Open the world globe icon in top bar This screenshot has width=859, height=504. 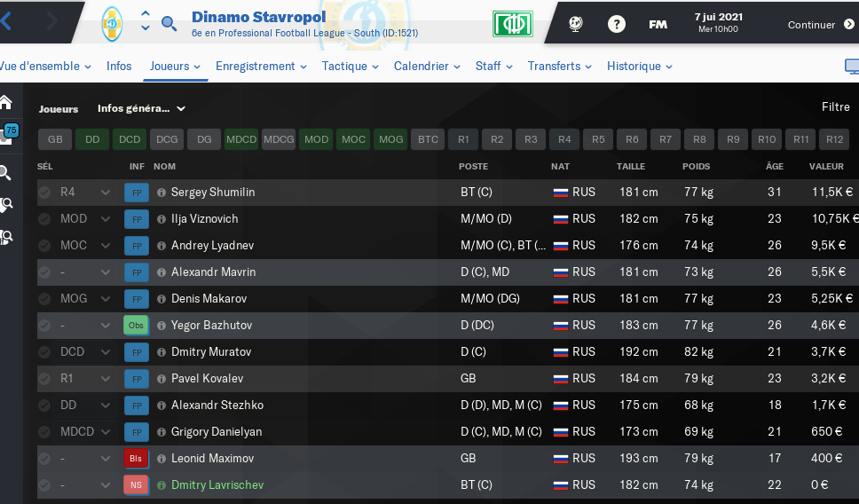coord(575,24)
